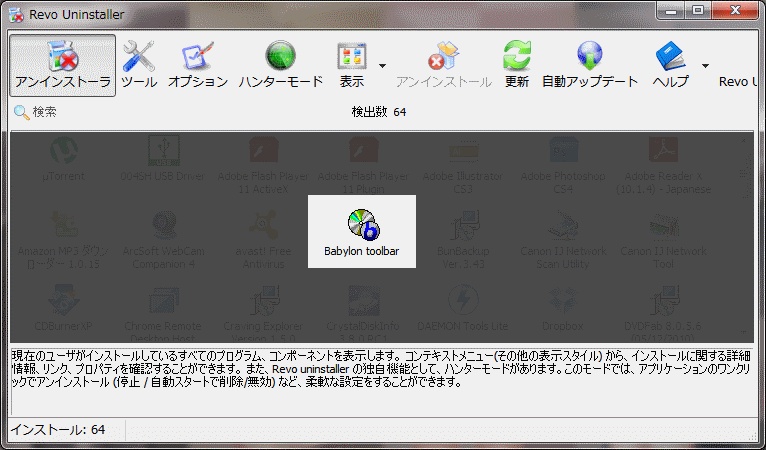
Task: Select 004SH USB Driver entry
Action: point(163,159)
